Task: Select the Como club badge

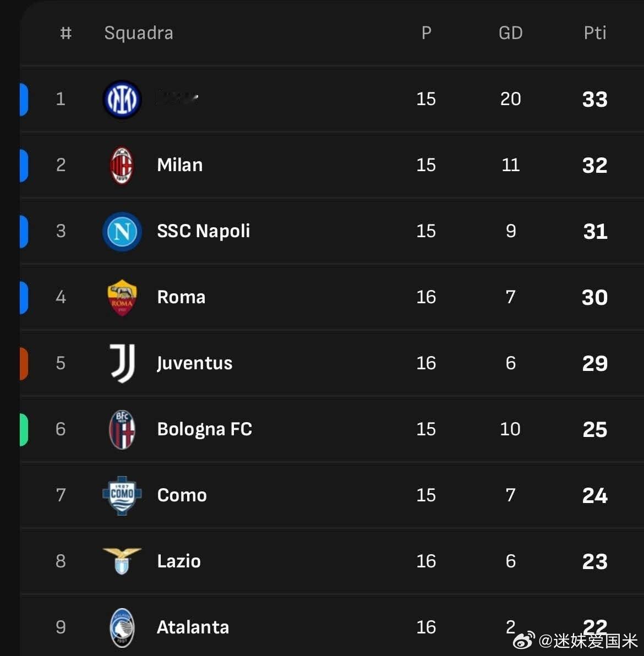Action: pos(122,495)
